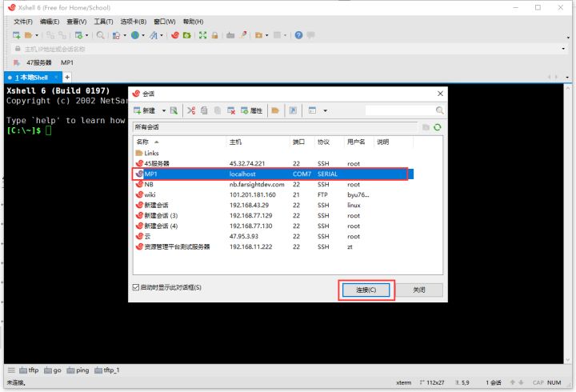Switch to the 1 本地Shell tab

pyautogui.click(x=33, y=78)
